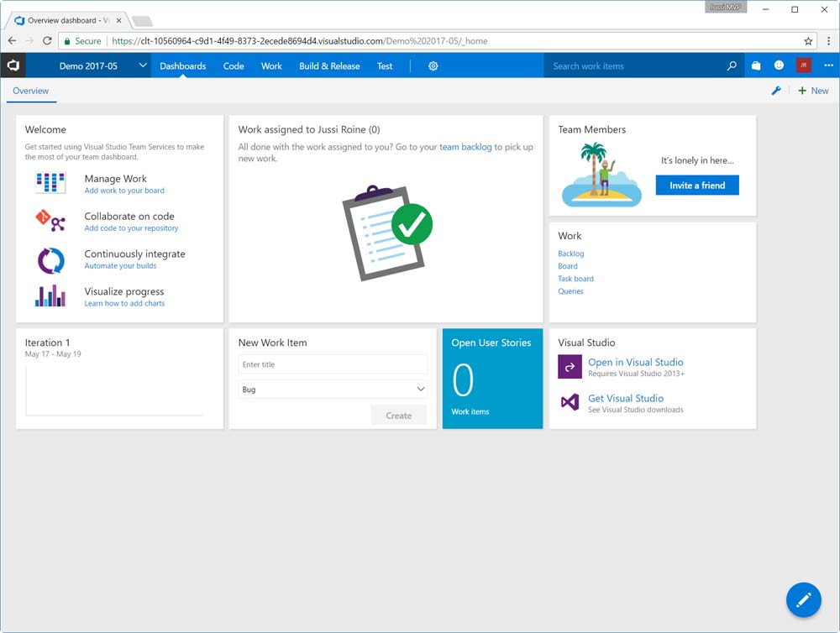Open the three-dots more options menu

tap(828, 66)
